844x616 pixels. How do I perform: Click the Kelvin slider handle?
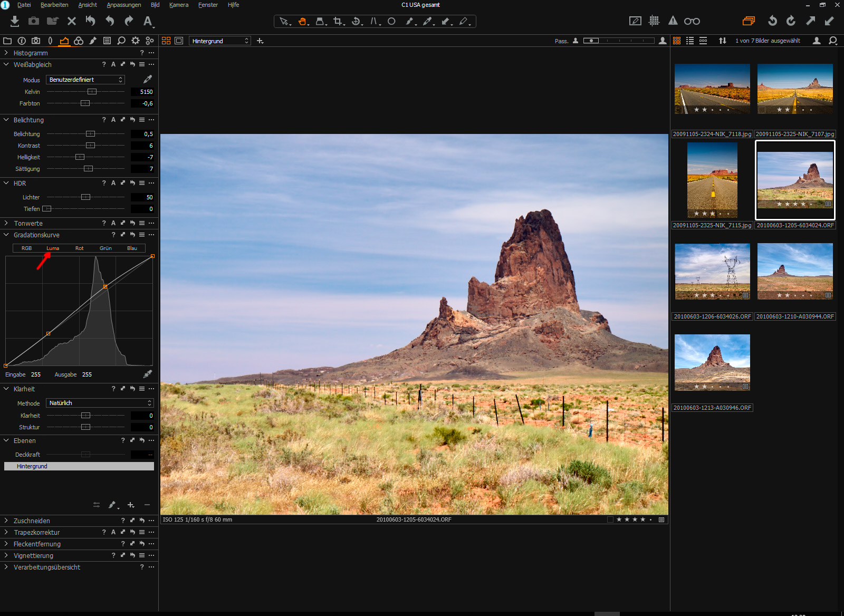click(x=92, y=92)
